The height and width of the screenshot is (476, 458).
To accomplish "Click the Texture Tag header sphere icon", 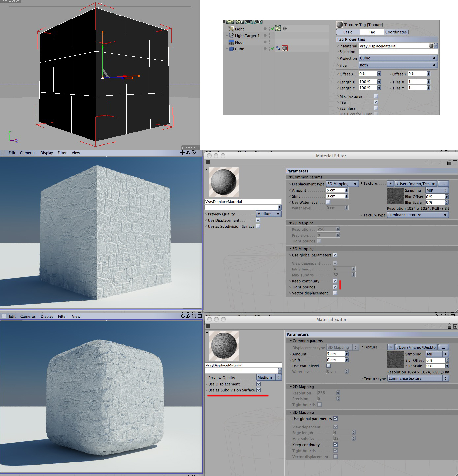I will click(x=340, y=25).
